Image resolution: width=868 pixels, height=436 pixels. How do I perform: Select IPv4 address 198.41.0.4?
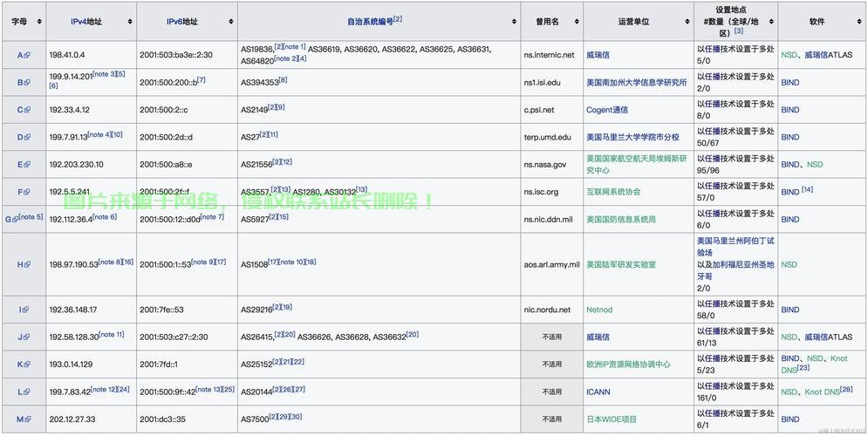point(67,55)
